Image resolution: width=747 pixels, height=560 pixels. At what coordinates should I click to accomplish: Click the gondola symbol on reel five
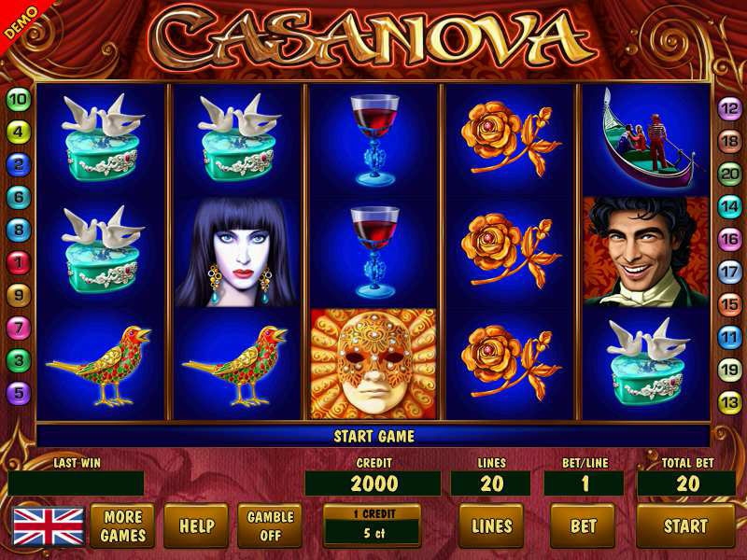tap(646, 139)
